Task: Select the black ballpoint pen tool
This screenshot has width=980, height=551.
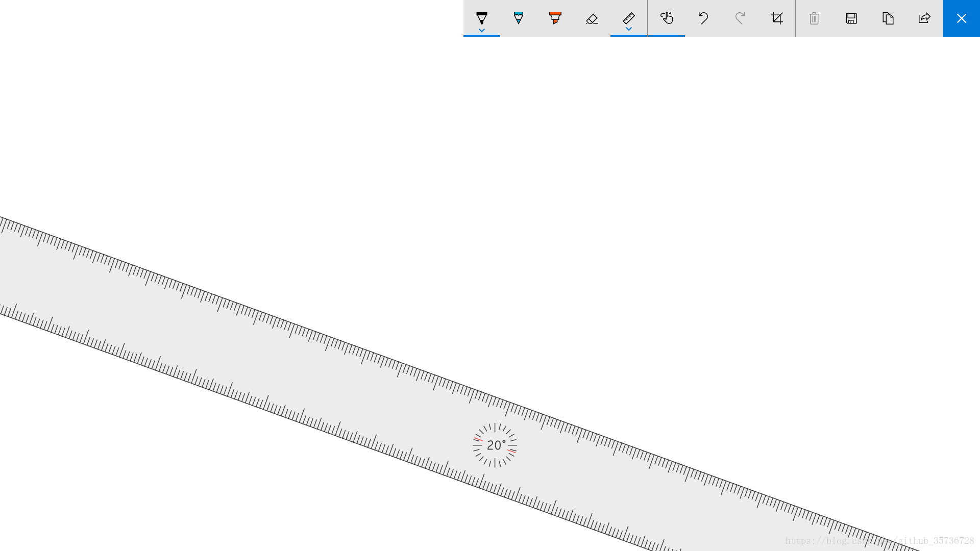Action: [x=481, y=17]
